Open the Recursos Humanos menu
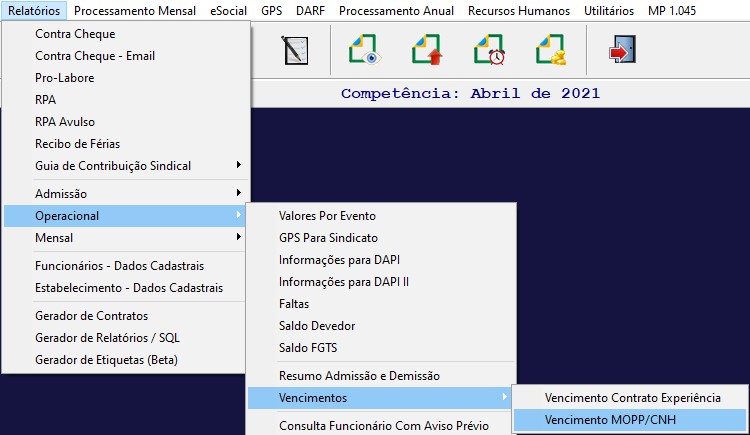750x435 pixels. (519, 11)
